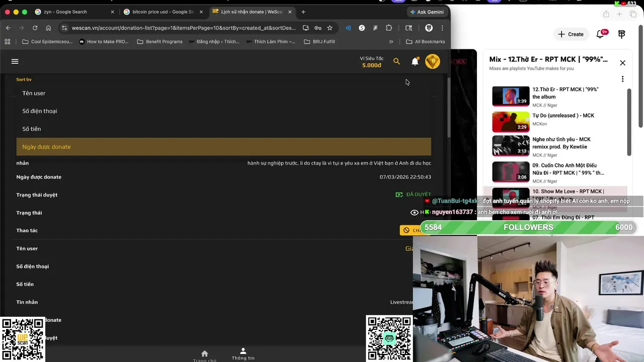The width and height of the screenshot is (644, 362).
Task: Click the Mix playlist panel scrollbar
Action: (x=629, y=123)
